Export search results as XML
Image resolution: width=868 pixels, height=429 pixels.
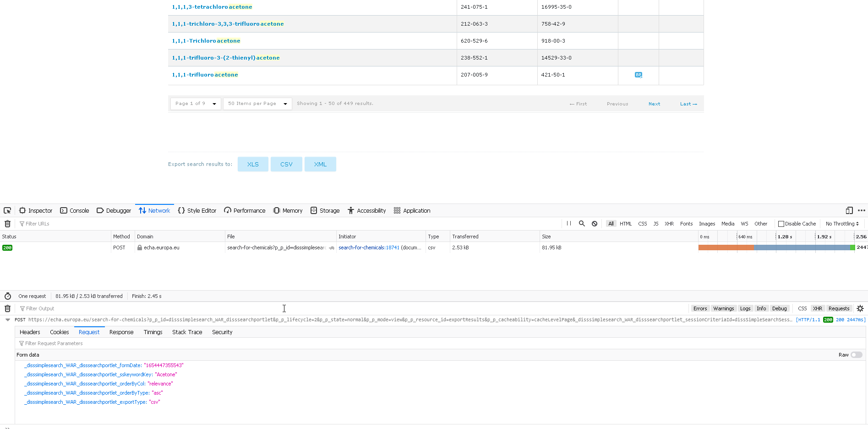[320, 164]
